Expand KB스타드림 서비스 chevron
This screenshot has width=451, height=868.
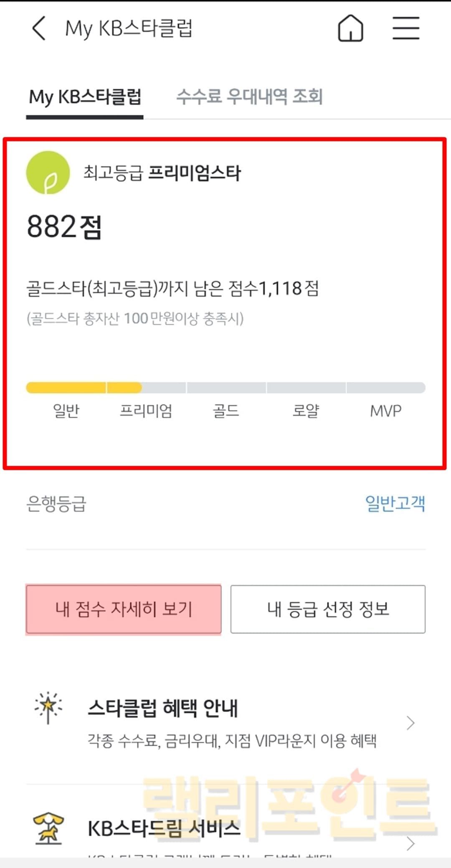tap(410, 844)
